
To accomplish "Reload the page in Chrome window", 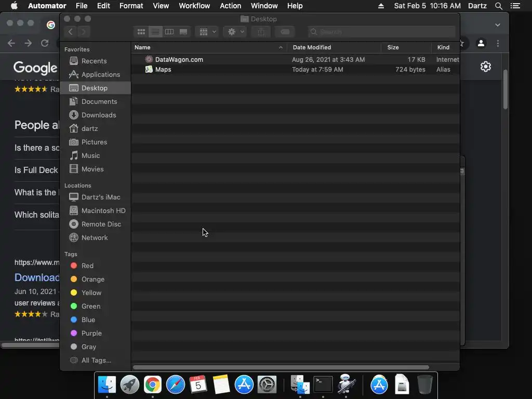I will tap(45, 43).
